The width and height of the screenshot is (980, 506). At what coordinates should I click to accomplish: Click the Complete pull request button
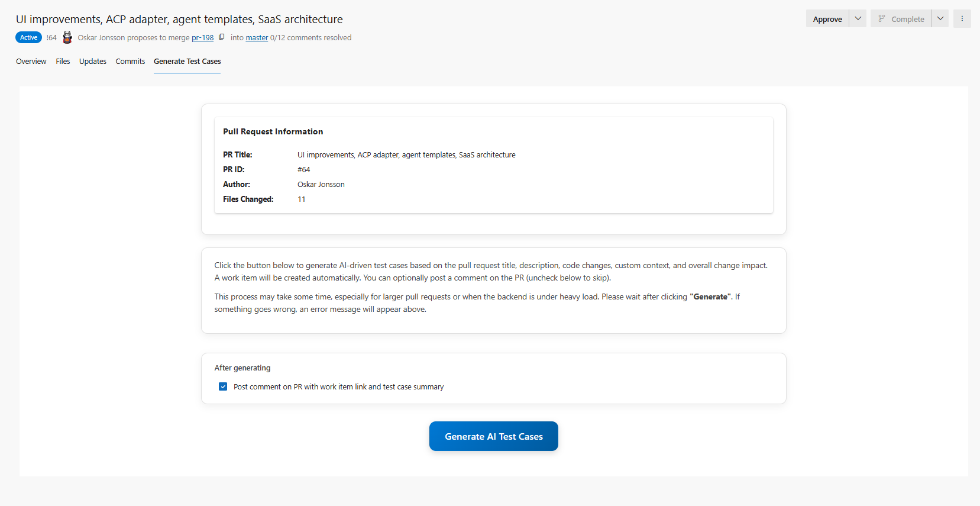[x=901, y=19]
